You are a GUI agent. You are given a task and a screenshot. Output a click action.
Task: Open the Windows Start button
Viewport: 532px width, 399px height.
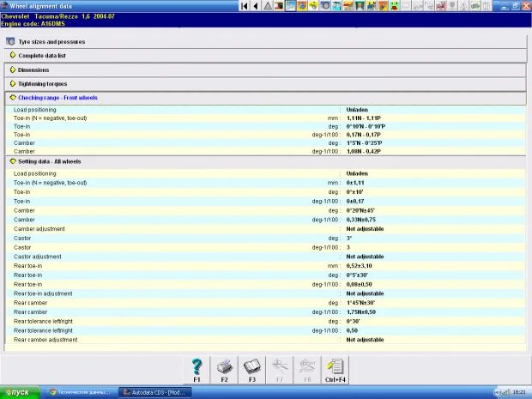[x=17, y=392]
